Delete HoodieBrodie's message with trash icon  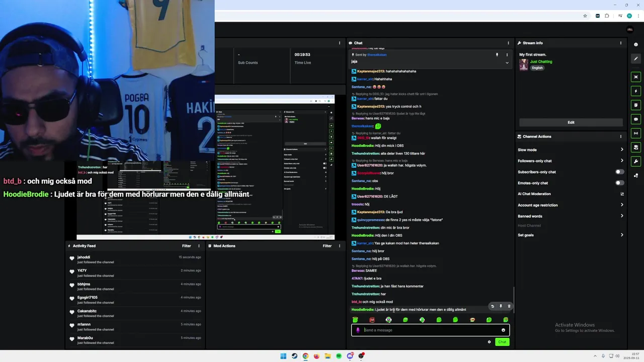pyautogui.click(x=509, y=306)
